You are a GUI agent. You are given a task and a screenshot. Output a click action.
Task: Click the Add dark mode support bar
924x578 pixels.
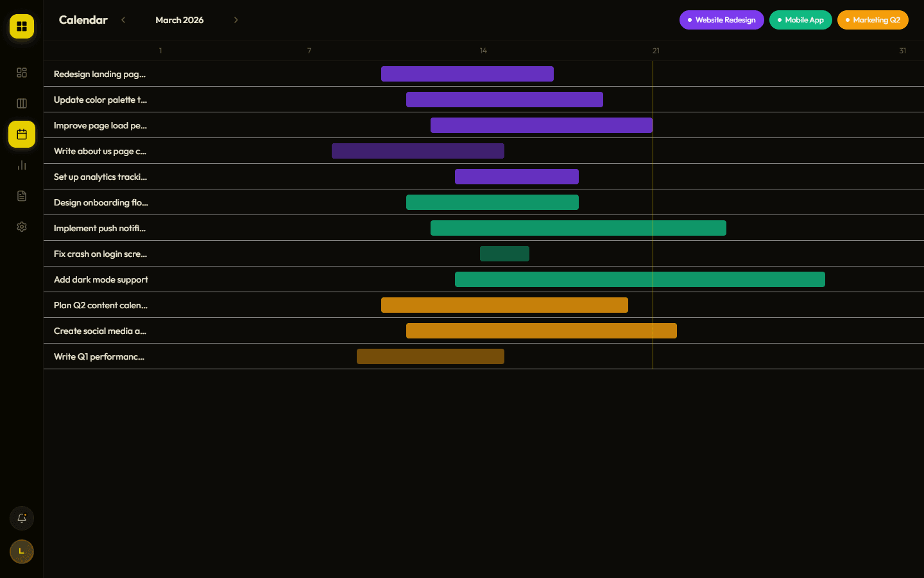640,279
